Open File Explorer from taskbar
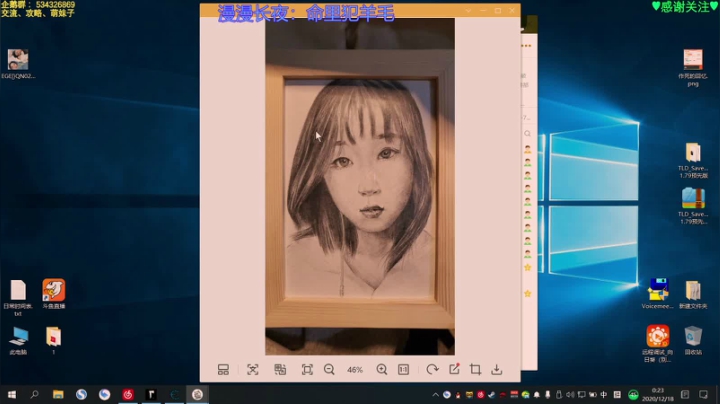 click(x=58, y=394)
